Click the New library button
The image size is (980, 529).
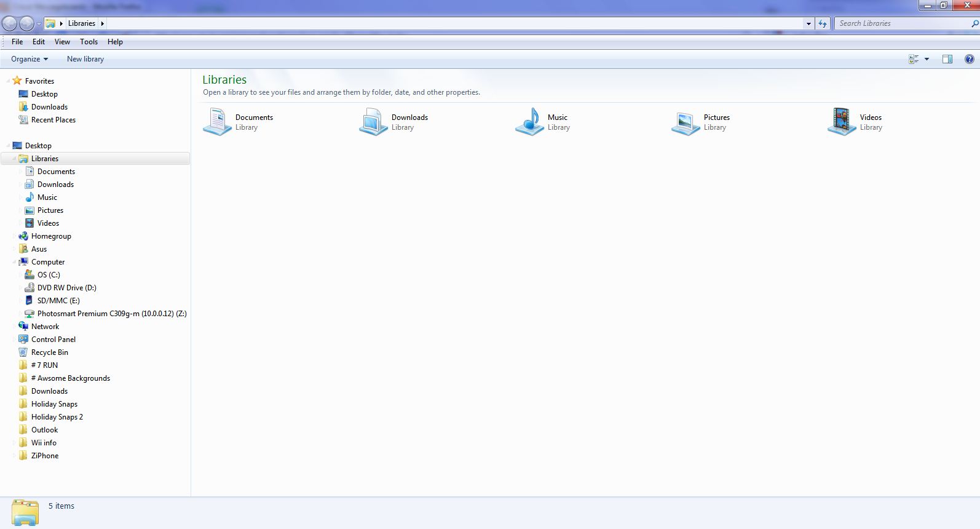coord(85,59)
